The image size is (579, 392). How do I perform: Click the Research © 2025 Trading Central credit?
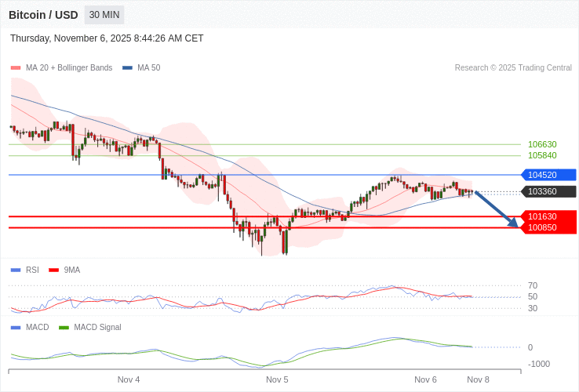click(x=513, y=67)
